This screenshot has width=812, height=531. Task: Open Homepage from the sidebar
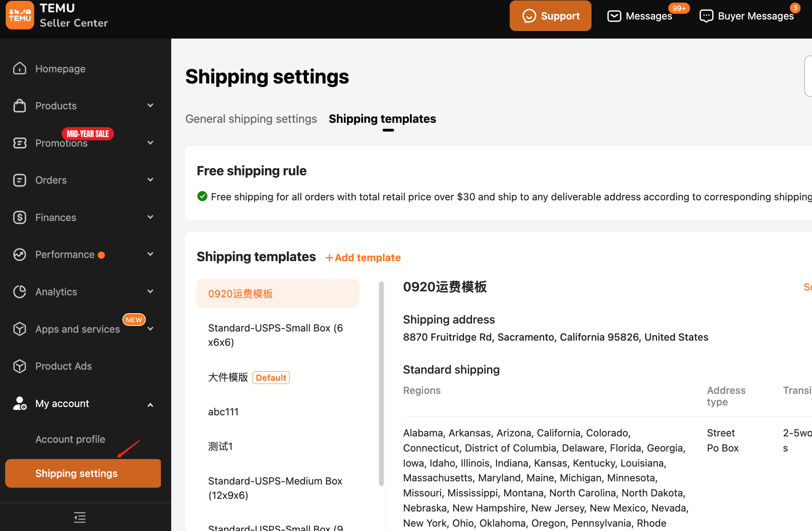[x=60, y=69]
